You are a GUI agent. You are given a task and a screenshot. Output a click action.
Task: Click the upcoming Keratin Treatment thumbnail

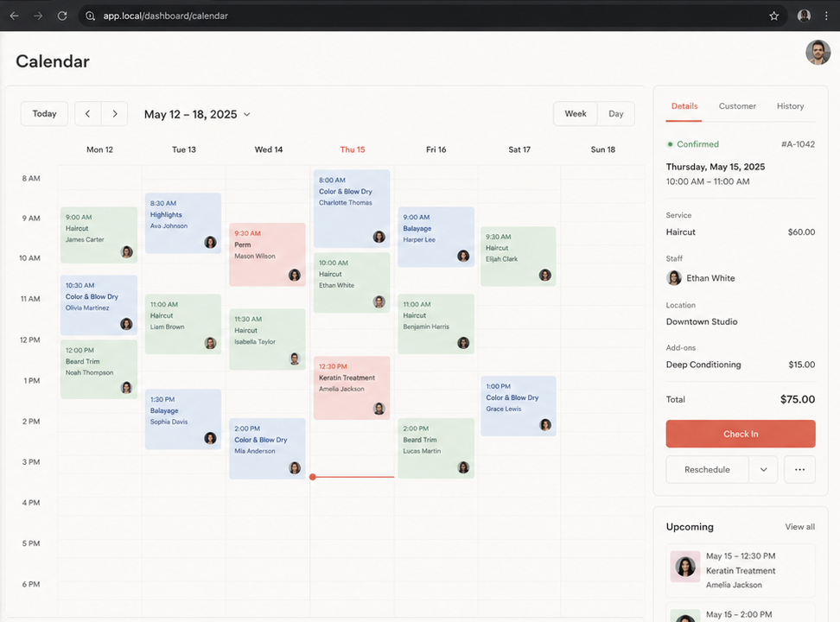point(685,567)
